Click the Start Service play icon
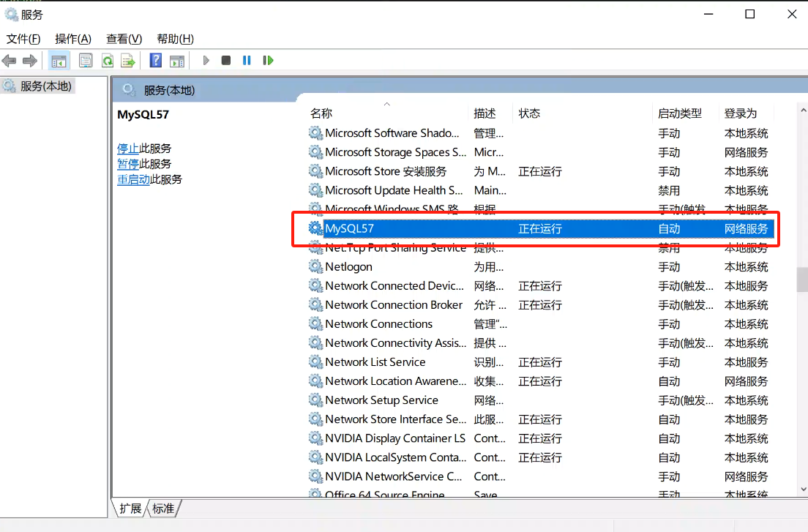Screen dimensions: 808x532 point(206,60)
